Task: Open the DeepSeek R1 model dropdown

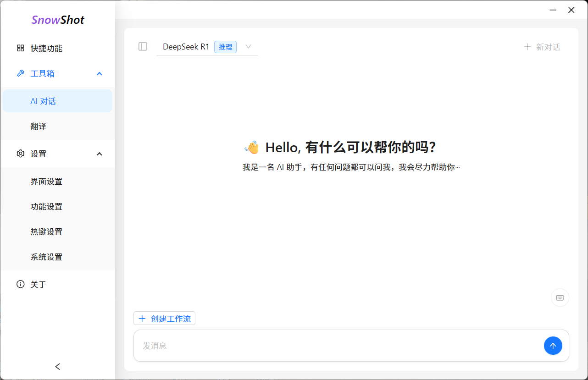Action: coord(248,47)
